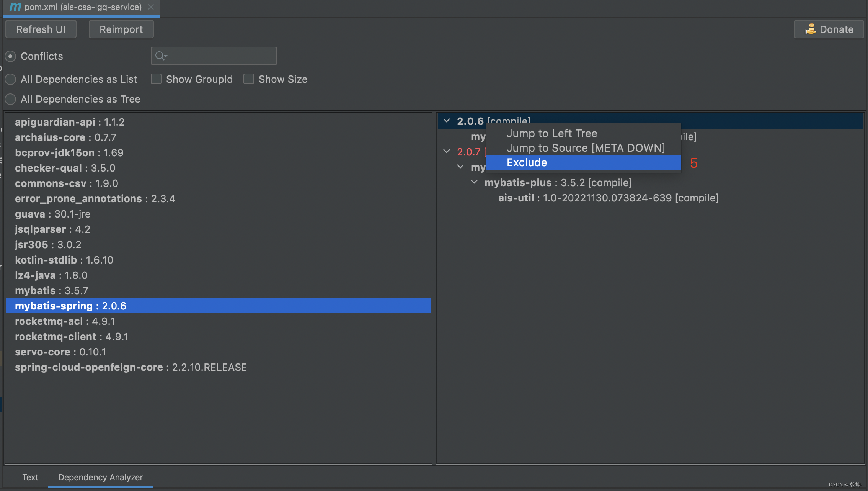Select error_prone_annotations : 2.3.4
Viewport: 868px width, 491px height.
219,198
